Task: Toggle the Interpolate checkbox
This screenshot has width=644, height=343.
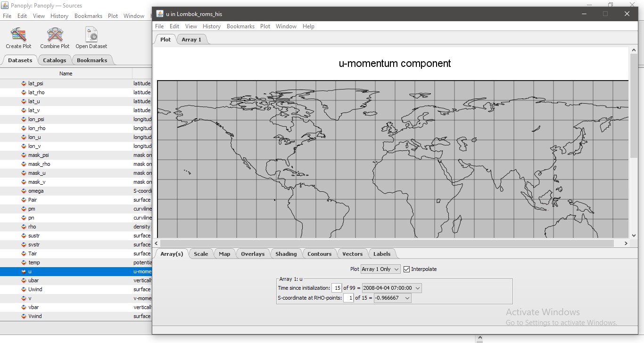Action: [x=406, y=269]
